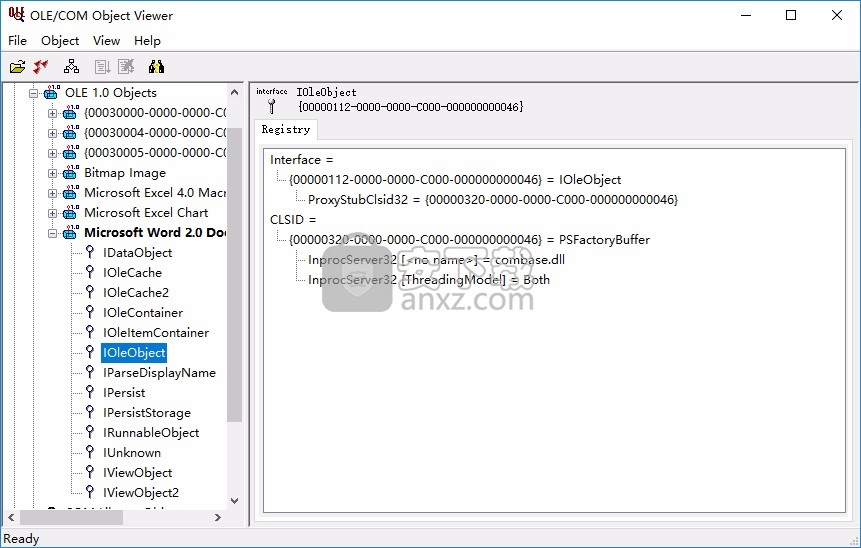
Task: Click the OLE 1.0 Objects folder icon
Action: coord(52,92)
